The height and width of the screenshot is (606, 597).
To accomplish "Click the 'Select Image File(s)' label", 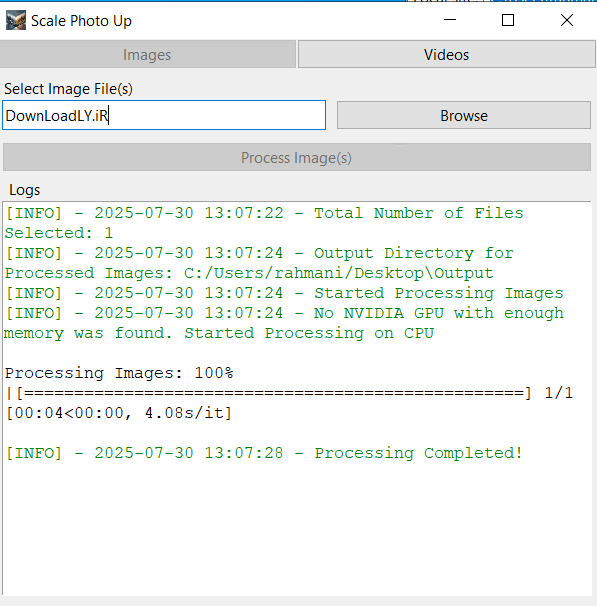I will pos(68,89).
